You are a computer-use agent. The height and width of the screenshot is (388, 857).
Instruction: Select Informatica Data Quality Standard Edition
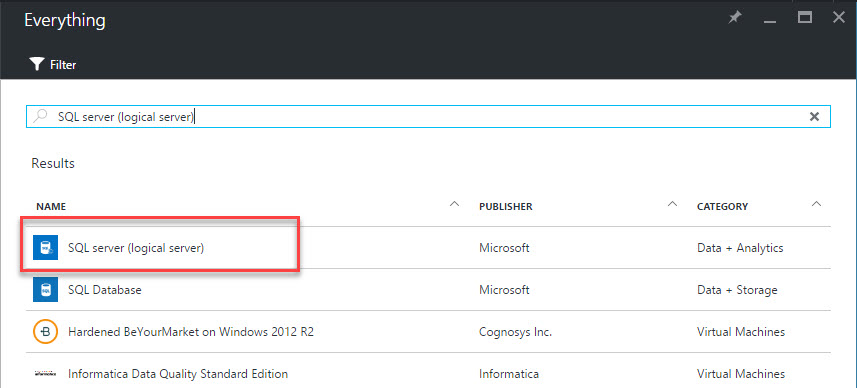178,374
